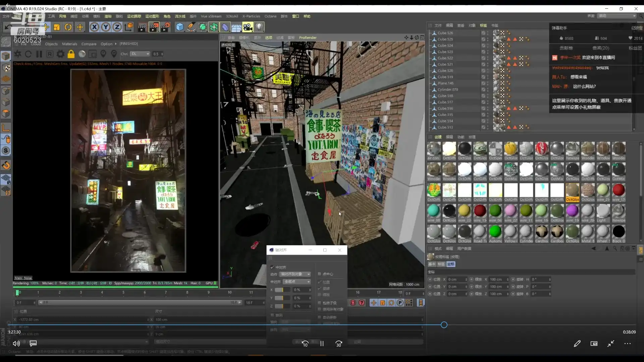
Task: Click the camera object icon in toolbar
Action: [x=248, y=27]
